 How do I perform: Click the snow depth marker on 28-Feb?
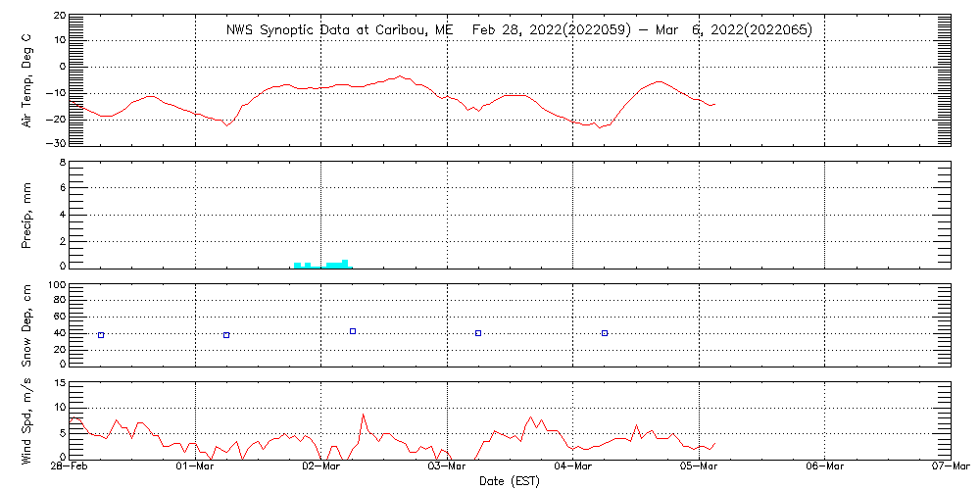click(x=101, y=335)
